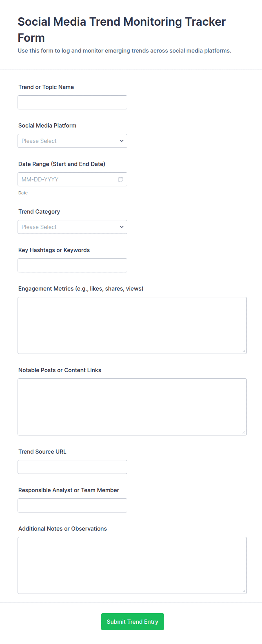The height and width of the screenshot is (644, 262).
Task: Click inside the Engagement Metrics text area
Action: click(x=132, y=325)
